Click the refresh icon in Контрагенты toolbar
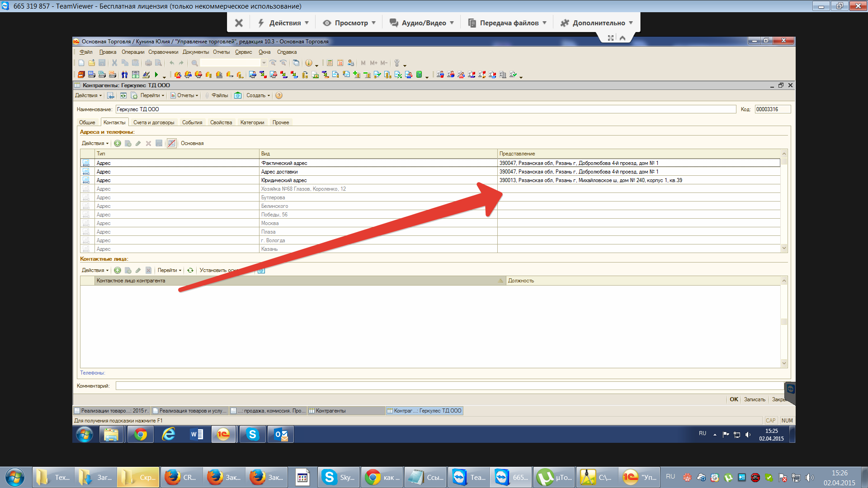The image size is (868, 488). pyautogui.click(x=123, y=95)
